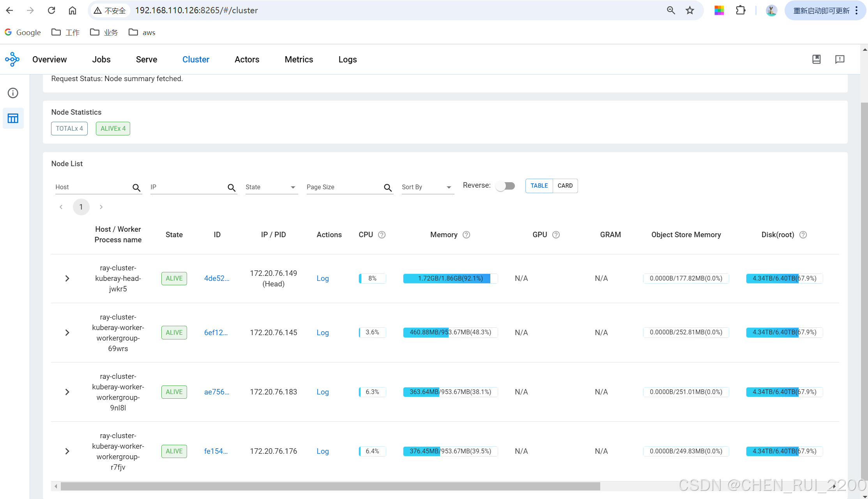Viewport: 868px width, 499px height.
Task: Click the Memory column help icon
Action: pyautogui.click(x=466, y=234)
